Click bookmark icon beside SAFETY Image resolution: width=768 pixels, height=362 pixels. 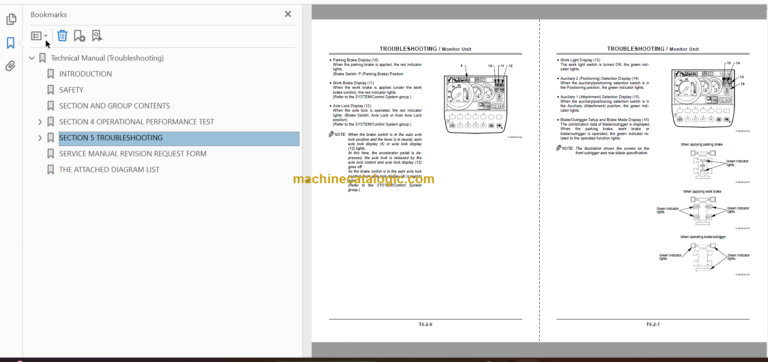click(50, 90)
